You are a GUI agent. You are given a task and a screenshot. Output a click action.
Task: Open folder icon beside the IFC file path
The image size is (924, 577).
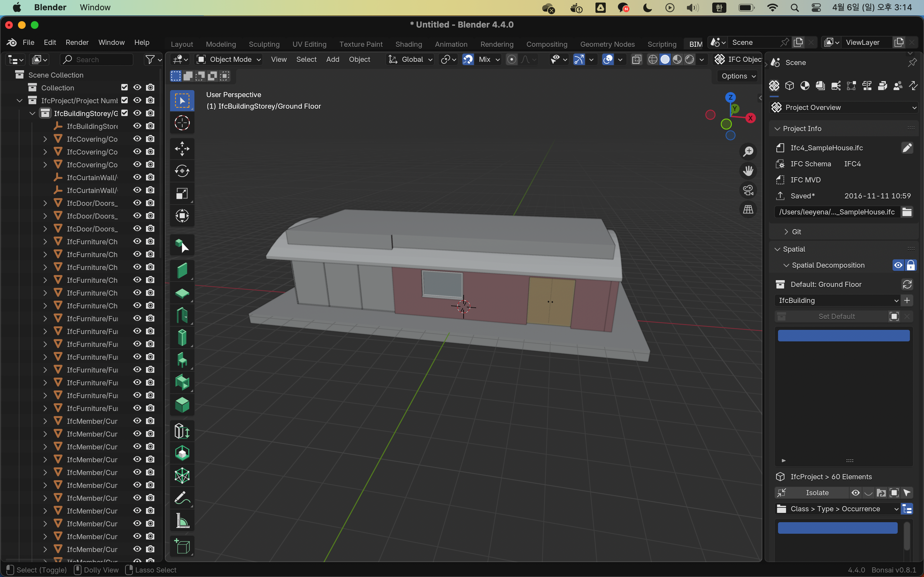tap(907, 212)
